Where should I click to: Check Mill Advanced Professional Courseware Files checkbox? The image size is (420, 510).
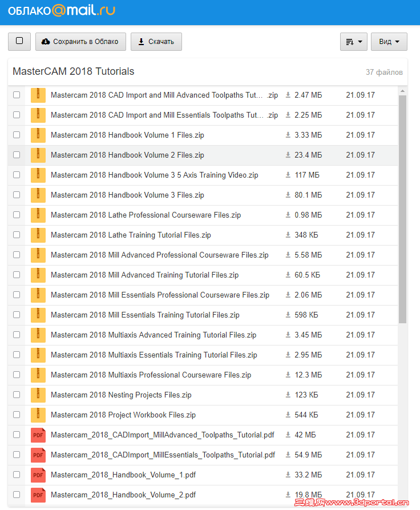tap(17, 255)
